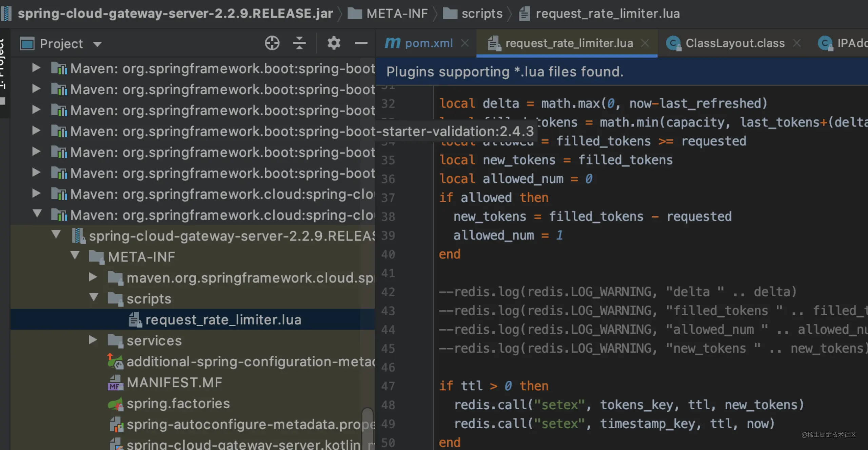868x450 pixels.
Task: Select the services folder in tree
Action: 193,340
